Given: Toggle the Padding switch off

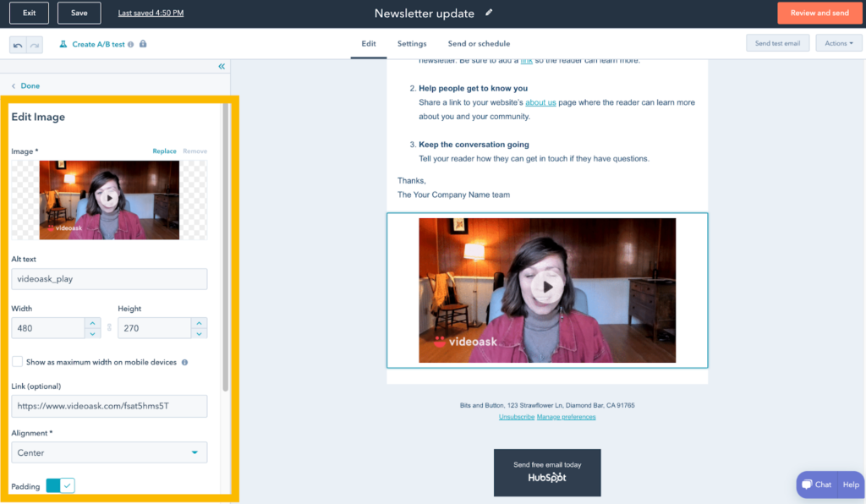Looking at the screenshot, I should click(x=60, y=485).
